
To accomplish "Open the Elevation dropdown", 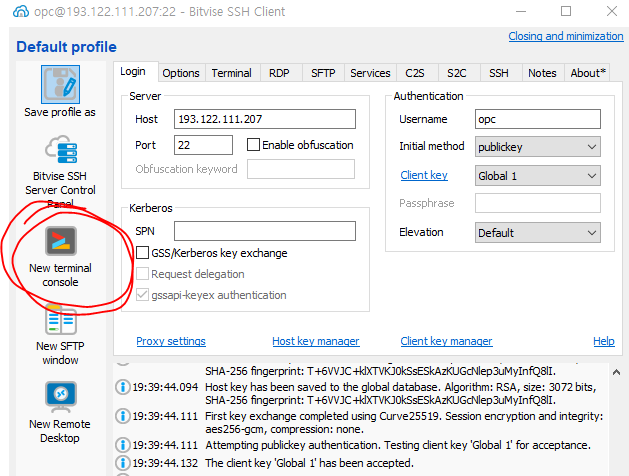I will 538,233.
